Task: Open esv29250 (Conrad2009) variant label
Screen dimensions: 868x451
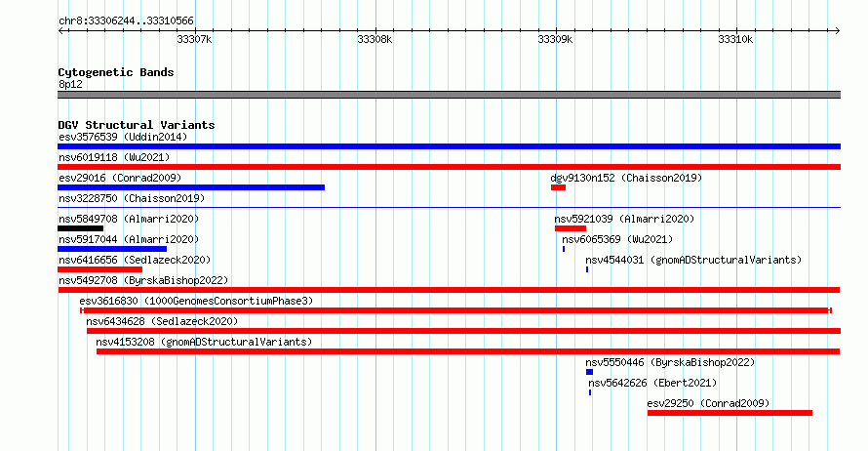Action: (x=708, y=403)
